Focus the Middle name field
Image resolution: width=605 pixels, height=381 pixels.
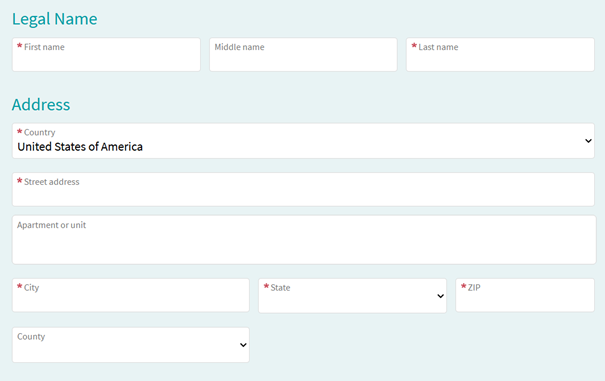pos(303,54)
